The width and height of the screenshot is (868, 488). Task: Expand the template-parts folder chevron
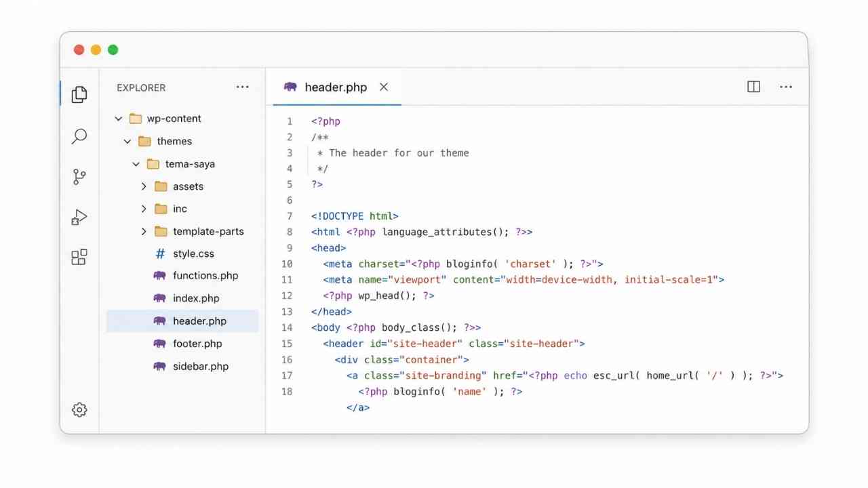(x=144, y=231)
